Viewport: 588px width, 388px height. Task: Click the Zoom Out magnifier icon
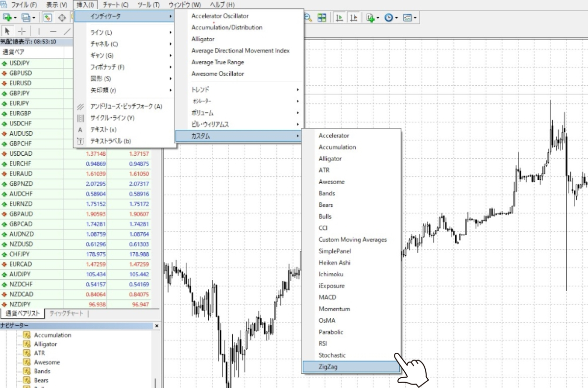pos(308,18)
